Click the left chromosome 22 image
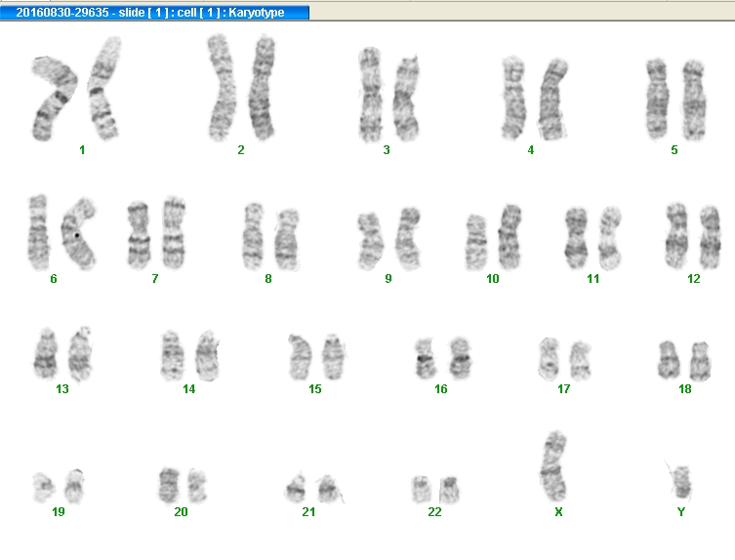The image size is (735, 560). click(422, 489)
